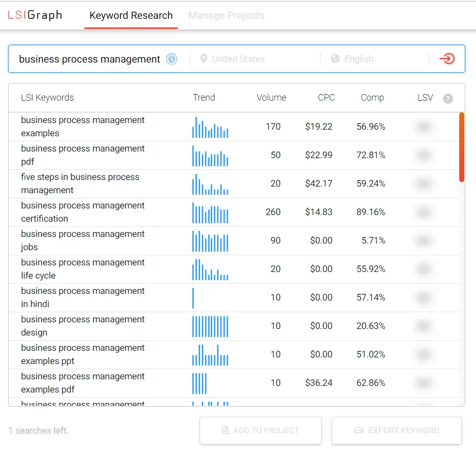Select five steps in business process management row
This screenshot has width=476, height=452.
click(234, 184)
